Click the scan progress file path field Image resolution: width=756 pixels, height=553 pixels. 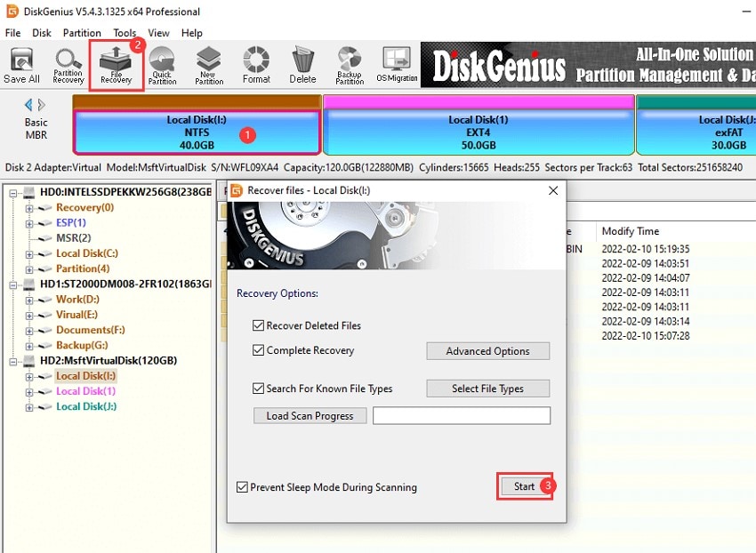point(462,415)
